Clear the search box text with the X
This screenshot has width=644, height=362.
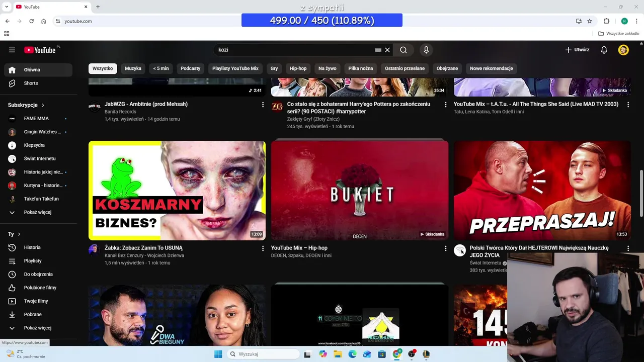(x=387, y=50)
